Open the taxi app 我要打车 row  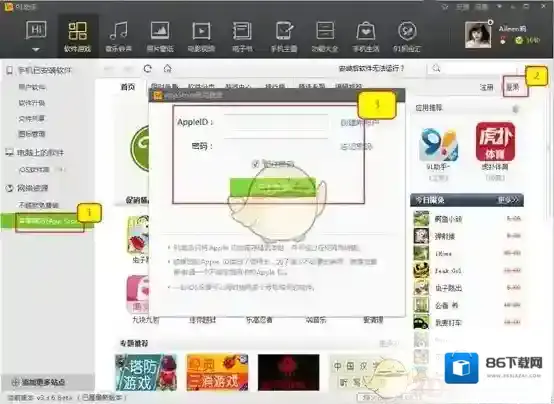coord(467,323)
